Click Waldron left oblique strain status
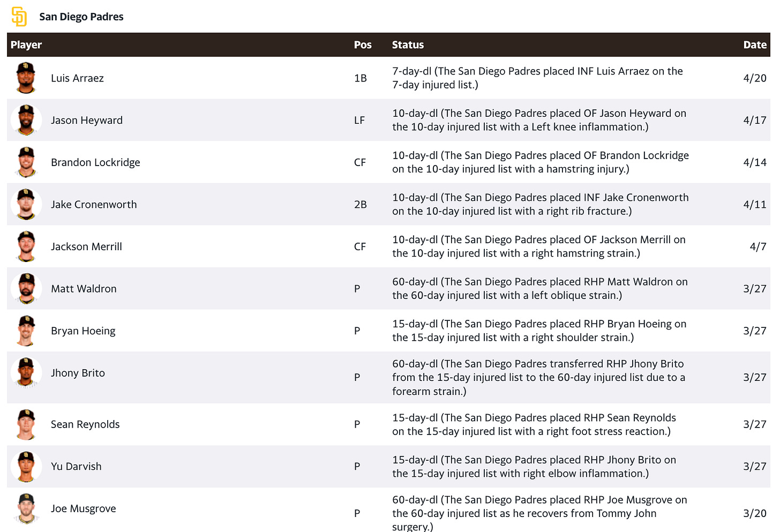Image resolution: width=780 pixels, height=532 pixels. [x=540, y=289]
